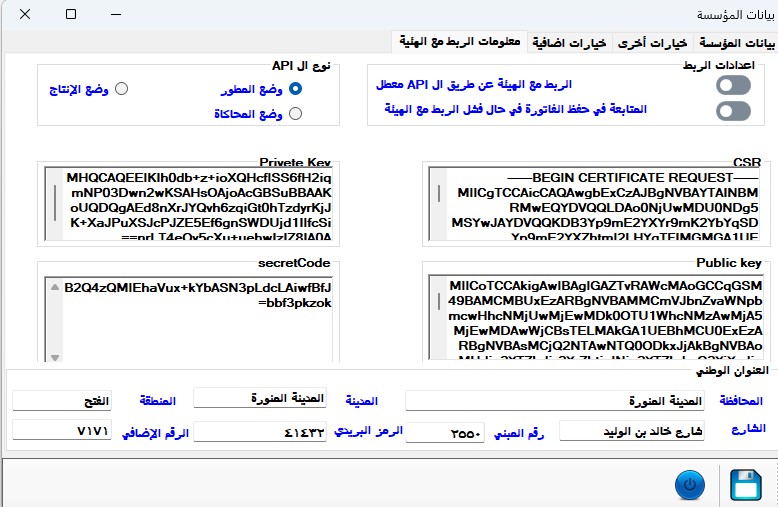This screenshot has height=507, width=778.
Task: Click the الشارع street input field
Action: point(632,431)
